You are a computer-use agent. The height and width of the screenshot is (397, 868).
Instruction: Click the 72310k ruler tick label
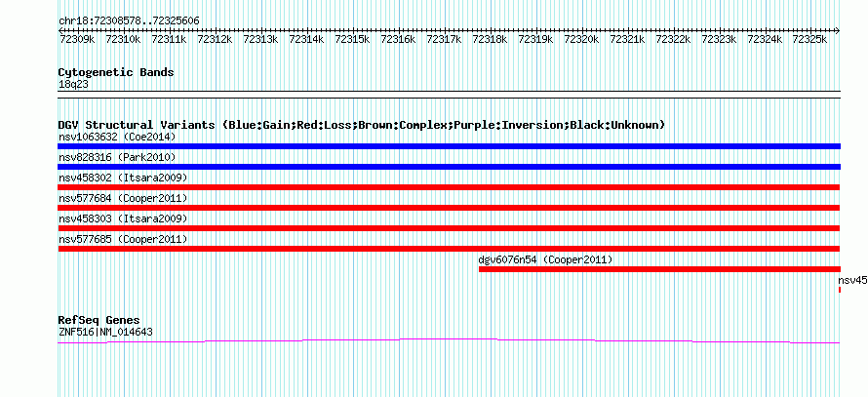[x=124, y=40]
